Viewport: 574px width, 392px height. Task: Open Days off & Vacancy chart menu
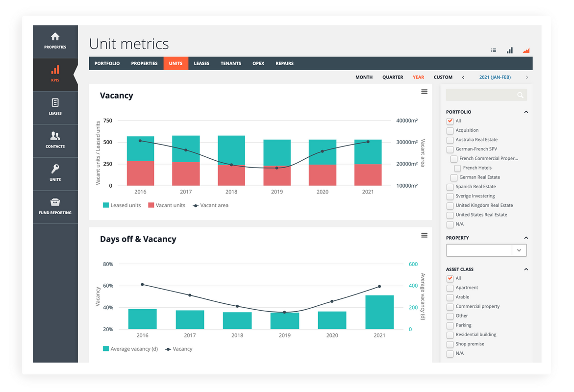coord(424,235)
